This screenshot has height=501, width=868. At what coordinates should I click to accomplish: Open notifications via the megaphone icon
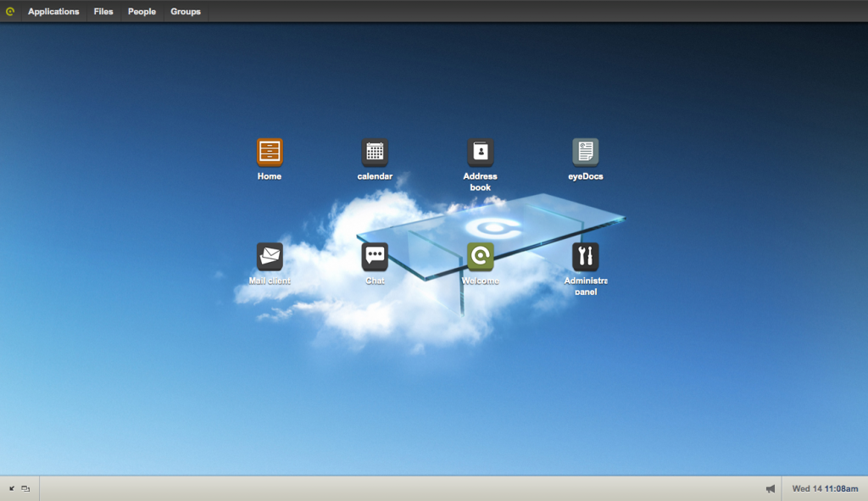tap(770, 488)
